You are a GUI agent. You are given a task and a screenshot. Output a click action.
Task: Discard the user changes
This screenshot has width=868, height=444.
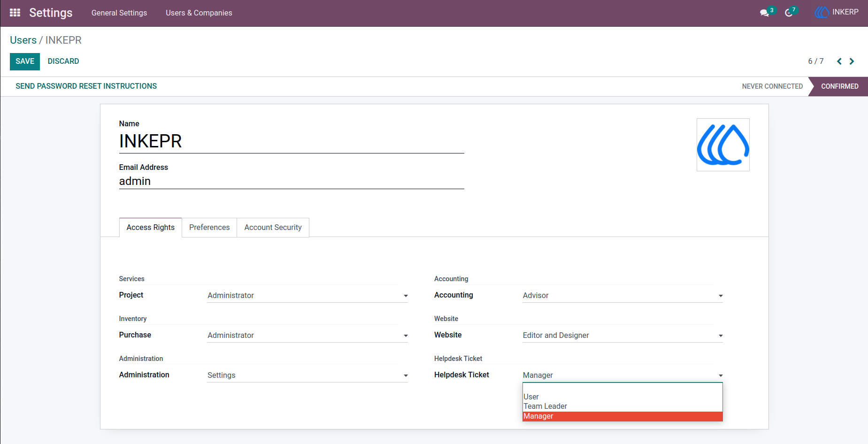(x=63, y=61)
